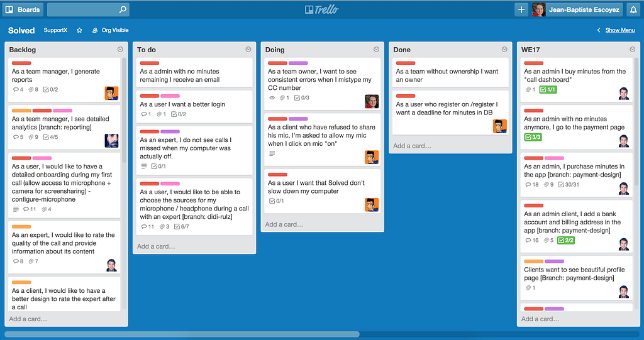Open the Backlog list actions menu

pyautogui.click(x=120, y=49)
